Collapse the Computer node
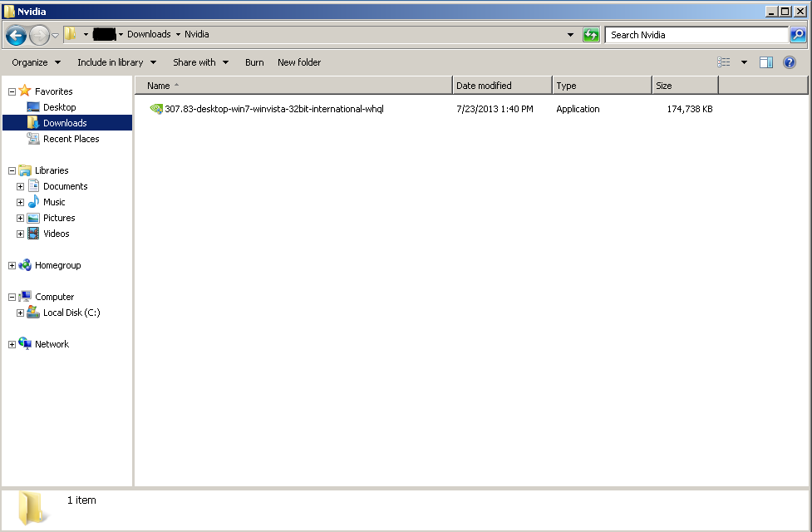Image resolution: width=812 pixels, height=532 pixels. tap(12, 298)
